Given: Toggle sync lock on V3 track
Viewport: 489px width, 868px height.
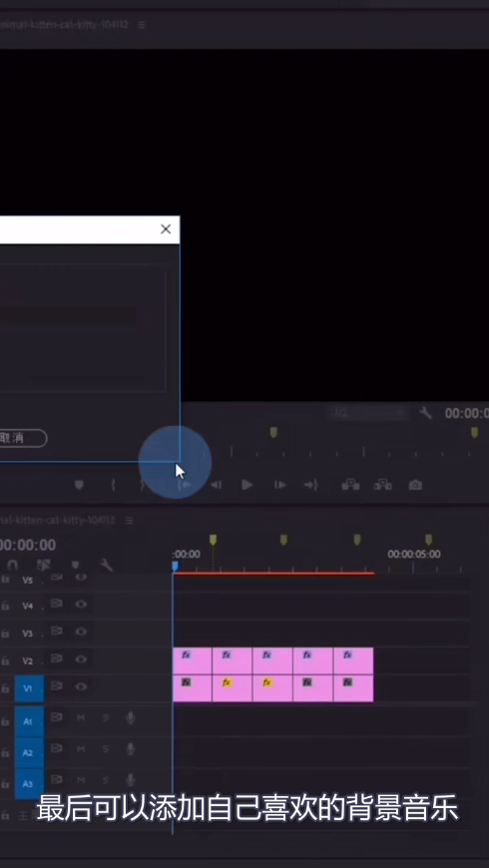Looking at the screenshot, I should tap(57, 632).
